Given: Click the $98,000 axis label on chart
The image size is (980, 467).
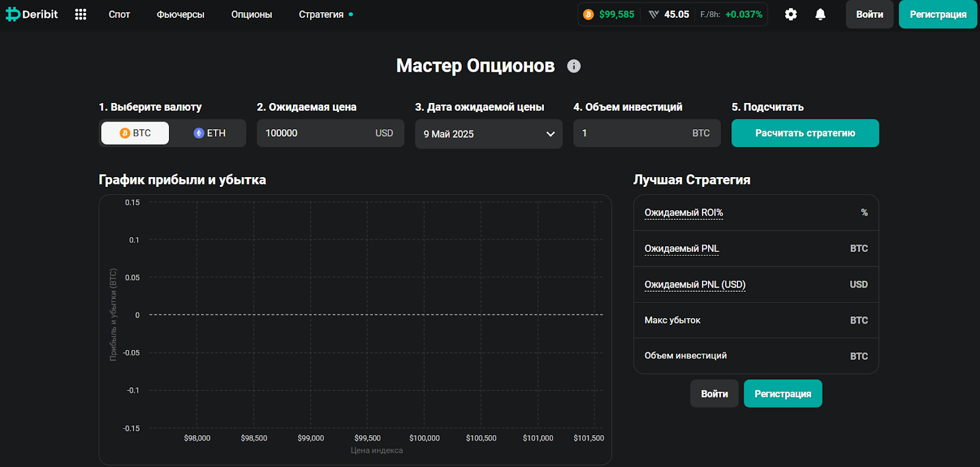Looking at the screenshot, I should coord(197,438).
